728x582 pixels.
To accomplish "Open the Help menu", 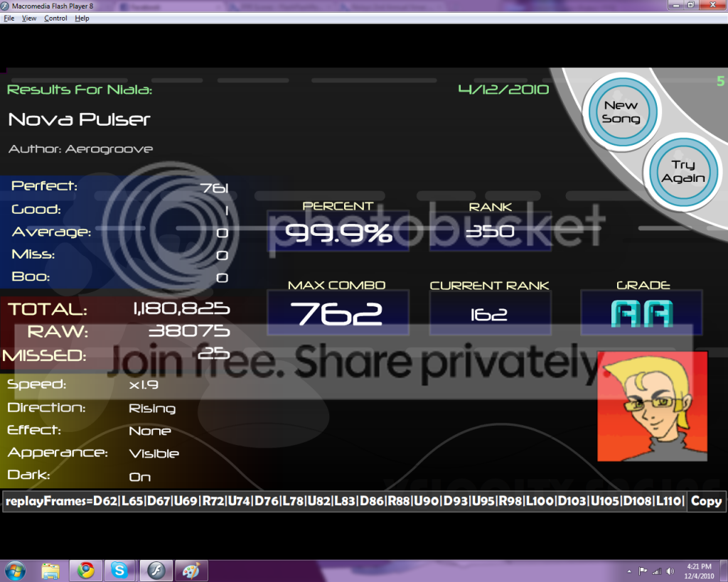I will click(x=82, y=18).
